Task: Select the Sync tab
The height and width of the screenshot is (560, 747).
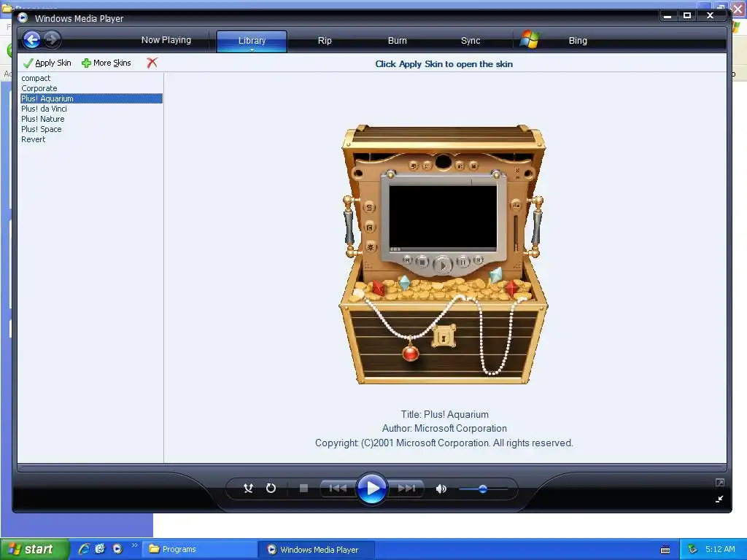Action: [x=471, y=41]
